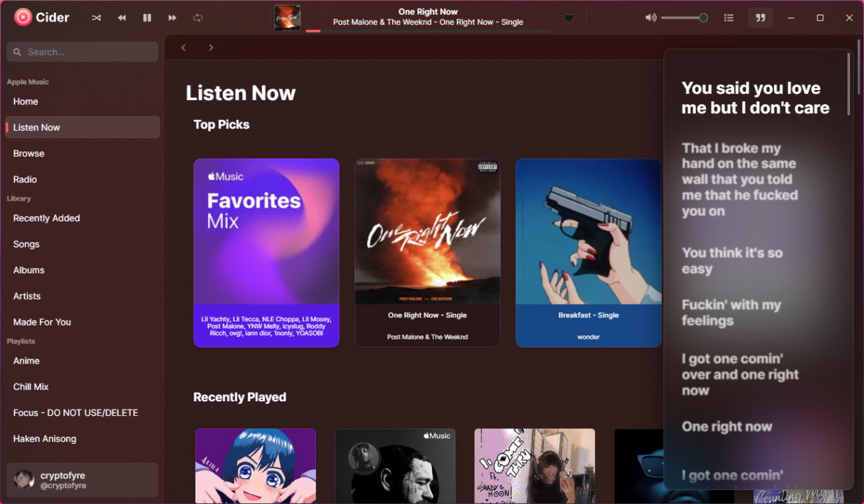Click now playing title 'One Right Now'
Viewport: 864px width, 504px height.
428,11
